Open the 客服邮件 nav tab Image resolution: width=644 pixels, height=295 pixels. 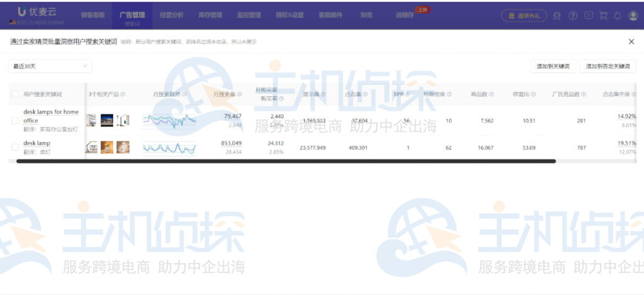331,15
